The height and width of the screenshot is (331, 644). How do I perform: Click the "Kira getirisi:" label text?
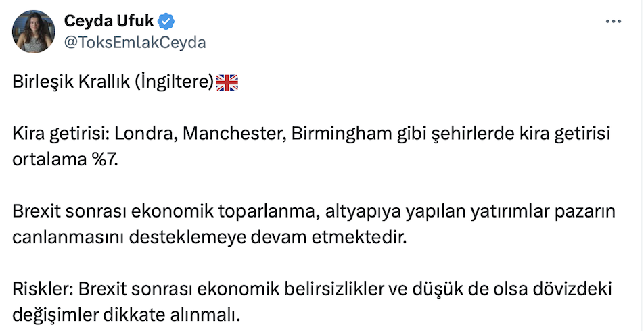point(60,134)
